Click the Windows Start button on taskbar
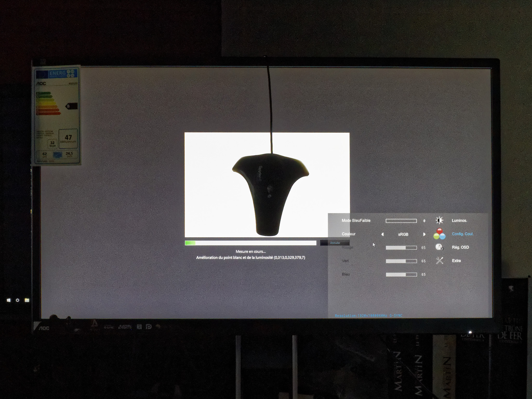The height and width of the screenshot is (399, 532). [9, 300]
